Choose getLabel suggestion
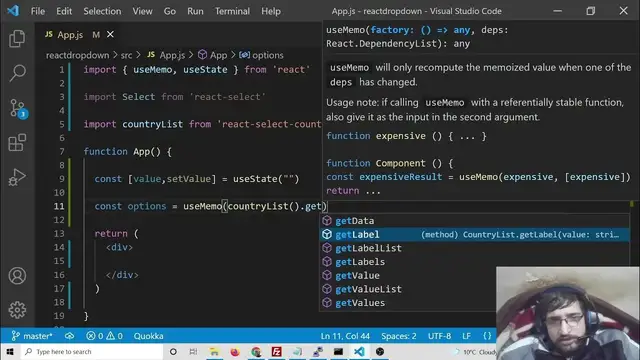This screenshot has height=360, width=640. pyautogui.click(x=474, y=235)
